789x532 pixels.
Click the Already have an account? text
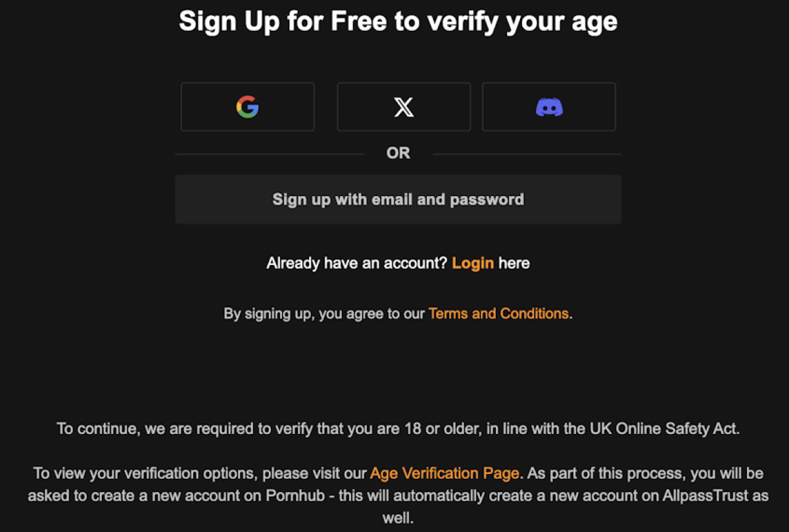[358, 263]
